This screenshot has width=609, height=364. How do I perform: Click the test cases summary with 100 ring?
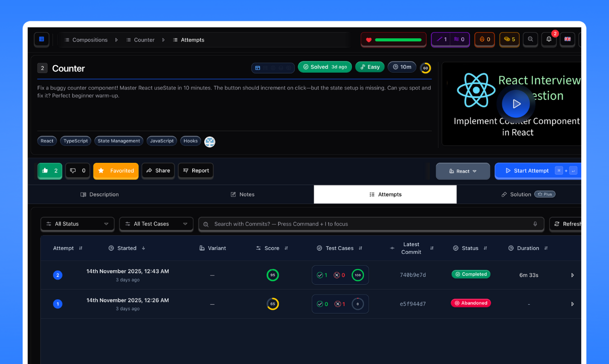pyautogui.click(x=340, y=275)
